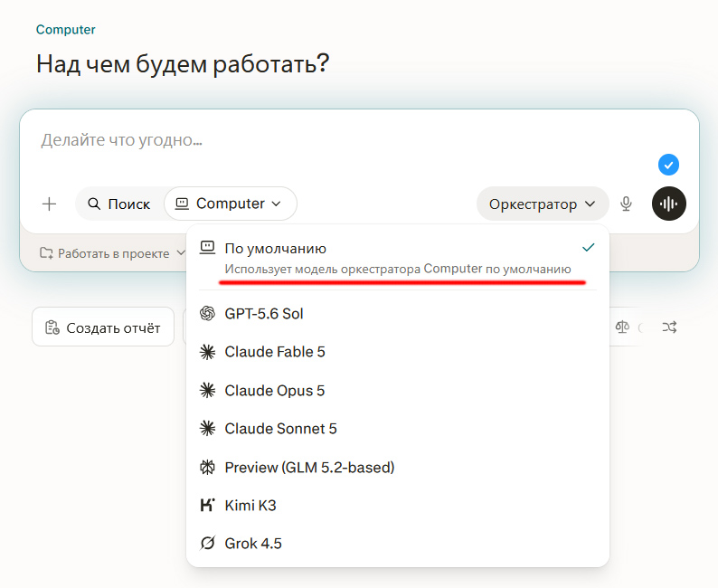Select Claude Fable 5 model
The image size is (718, 588).
coord(398,352)
